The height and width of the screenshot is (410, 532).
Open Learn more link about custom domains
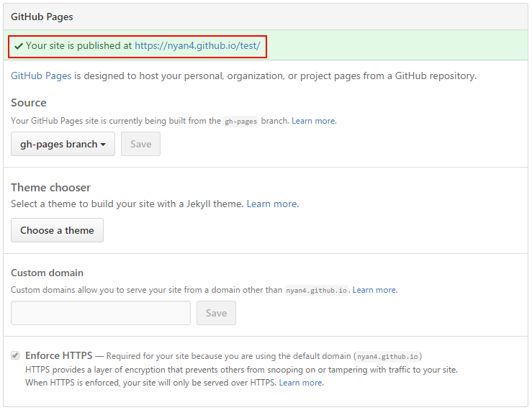pyautogui.click(x=374, y=290)
